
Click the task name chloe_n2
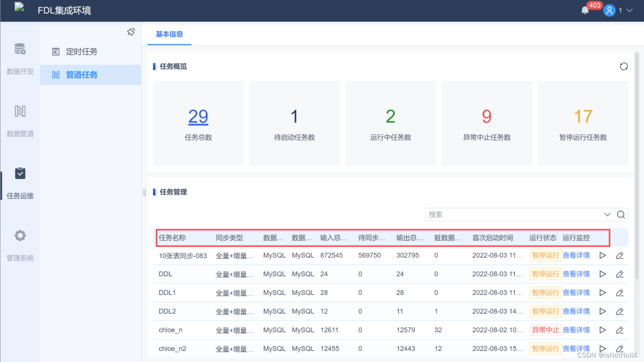point(174,349)
